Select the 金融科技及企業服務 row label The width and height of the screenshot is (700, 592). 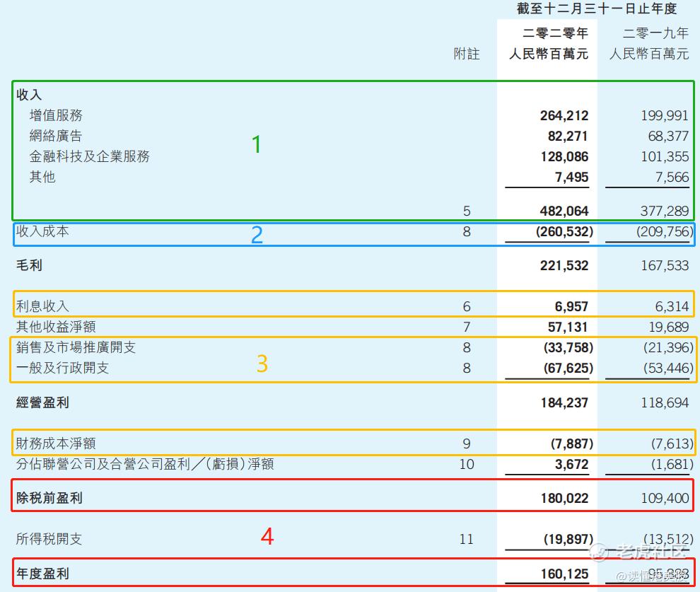[x=89, y=156]
